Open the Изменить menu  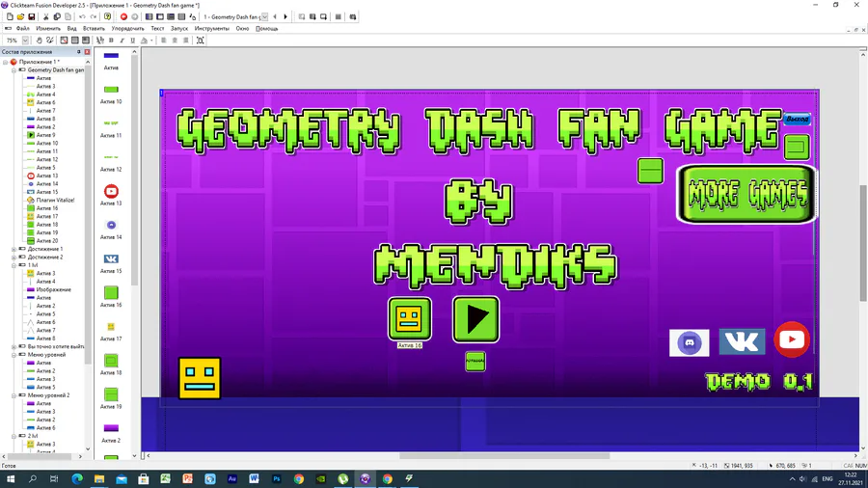pyautogui.click(x=48, y=28)
